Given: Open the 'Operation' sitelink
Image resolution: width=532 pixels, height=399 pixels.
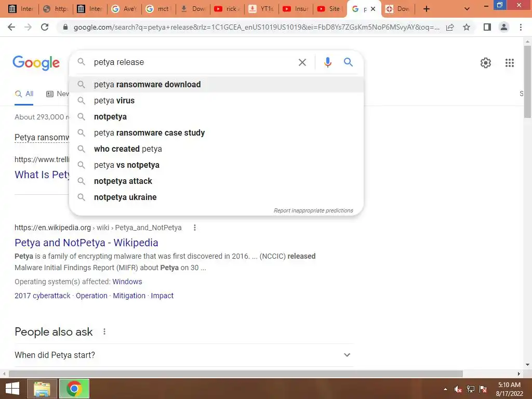Looking at the screenshot, I should click(x=91, y=296).
